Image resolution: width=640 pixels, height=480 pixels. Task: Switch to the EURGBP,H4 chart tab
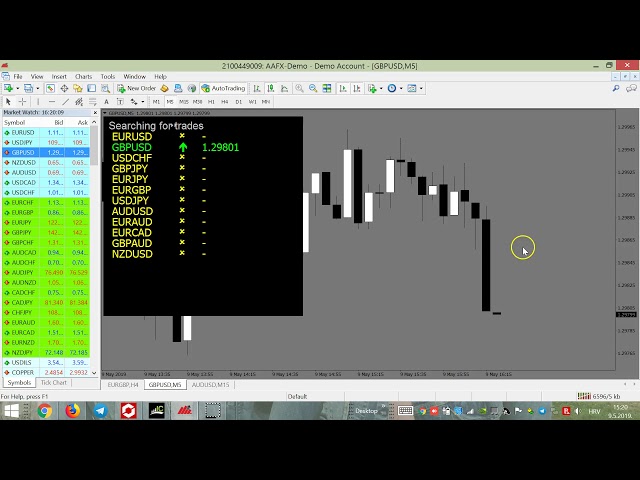pos(122,384)
